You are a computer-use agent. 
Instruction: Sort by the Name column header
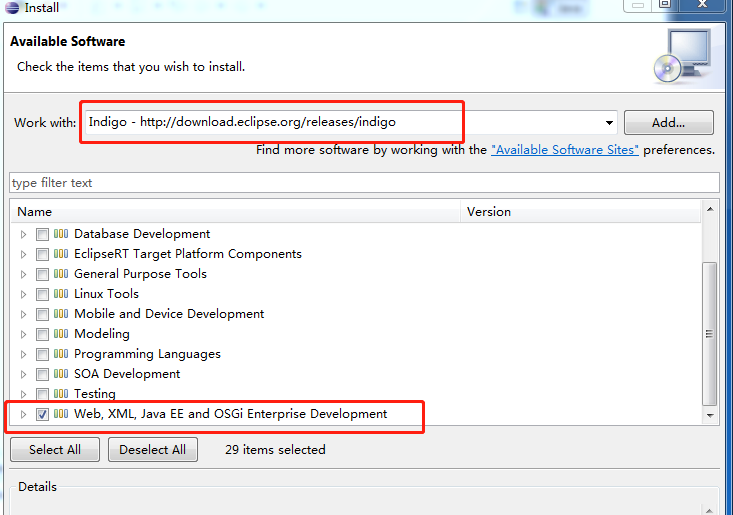tap(236, 212)
